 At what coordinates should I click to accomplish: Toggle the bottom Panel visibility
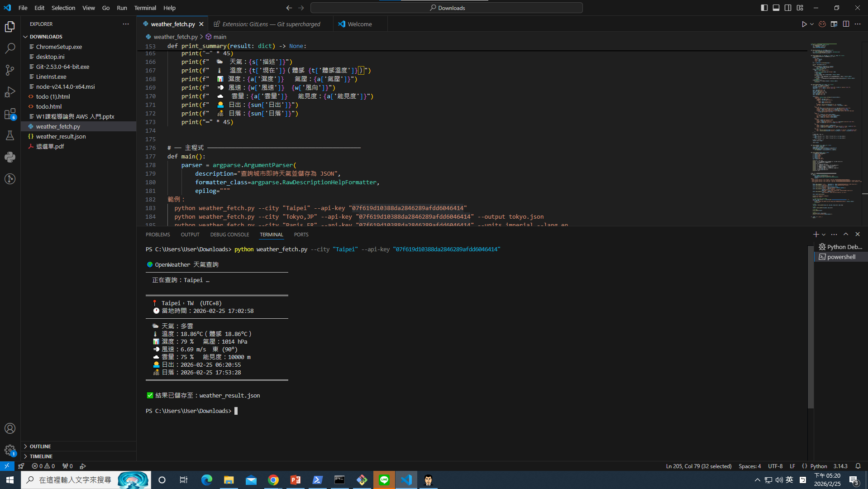pyautogui.click(x=776, y=8)
